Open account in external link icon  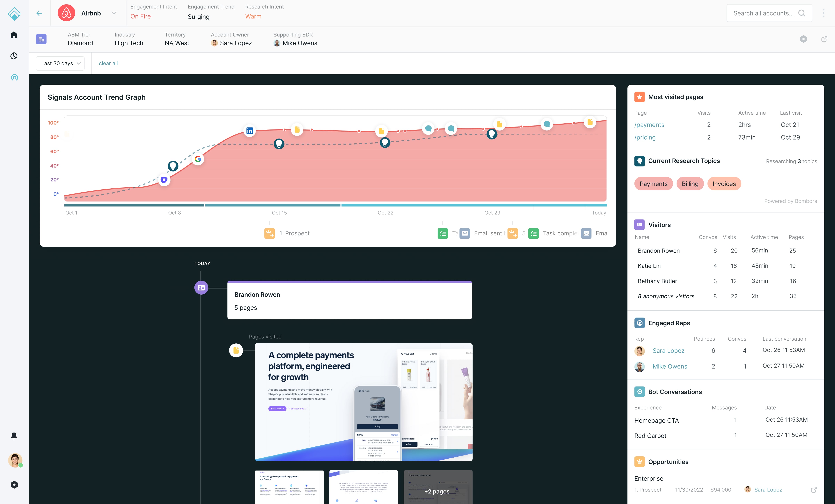point(825,39)
